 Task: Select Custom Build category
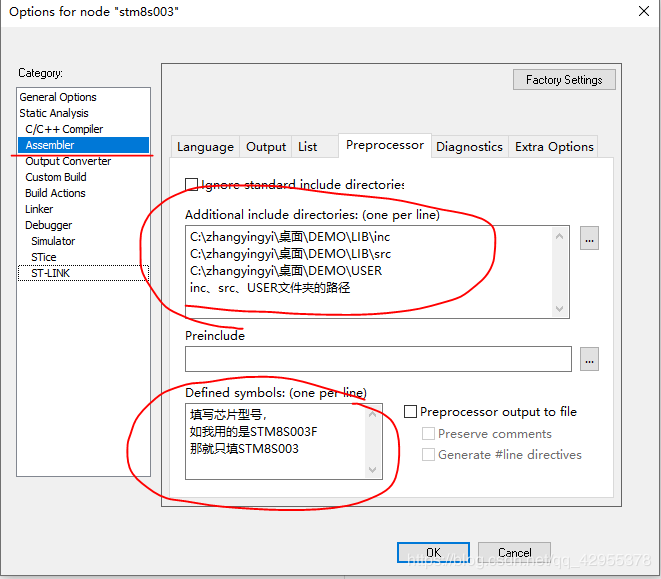(x=56, y=177)
